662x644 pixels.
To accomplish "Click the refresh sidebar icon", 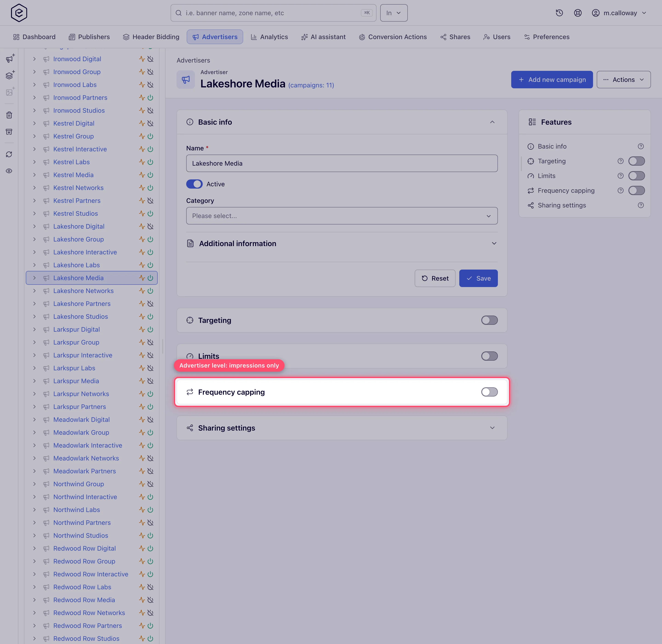I will 9,154.
